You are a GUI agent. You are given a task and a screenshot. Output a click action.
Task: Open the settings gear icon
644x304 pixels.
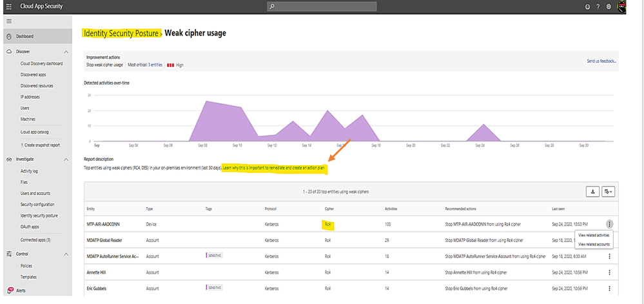tap(609, 7)
